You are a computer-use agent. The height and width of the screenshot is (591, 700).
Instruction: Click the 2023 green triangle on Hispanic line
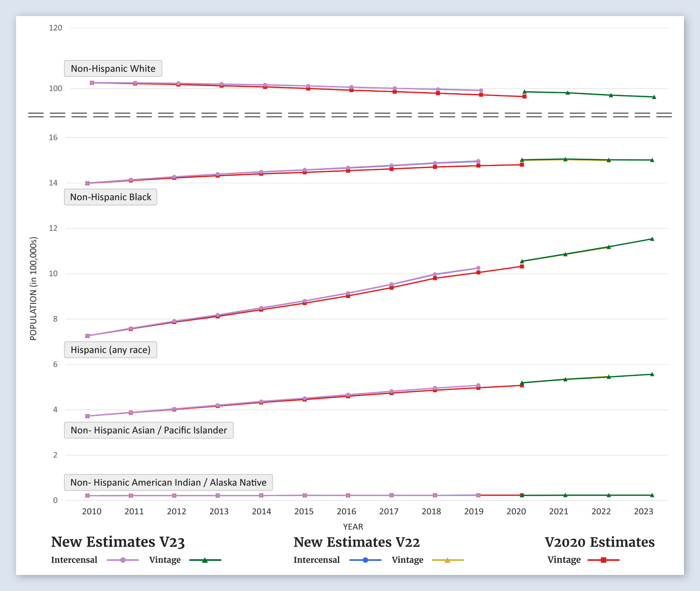(x=652, y=239)
